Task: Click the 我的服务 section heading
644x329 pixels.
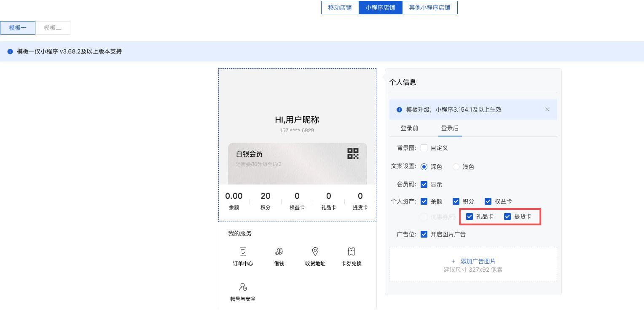Action: (x=240, y=233)
